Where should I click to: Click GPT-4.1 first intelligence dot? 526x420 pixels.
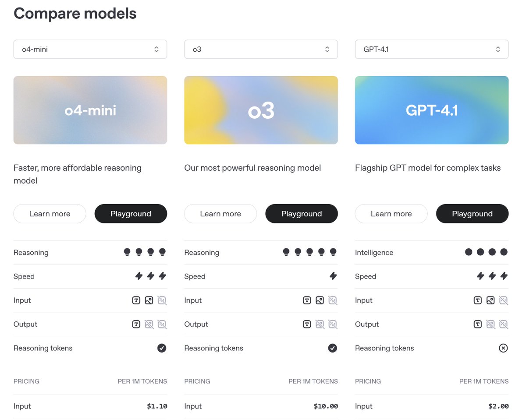pyautogui.click(x=469, y=252)
